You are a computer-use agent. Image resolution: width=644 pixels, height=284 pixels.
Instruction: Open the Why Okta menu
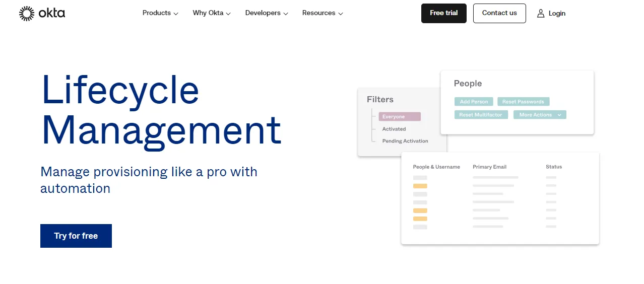point(212,13)
